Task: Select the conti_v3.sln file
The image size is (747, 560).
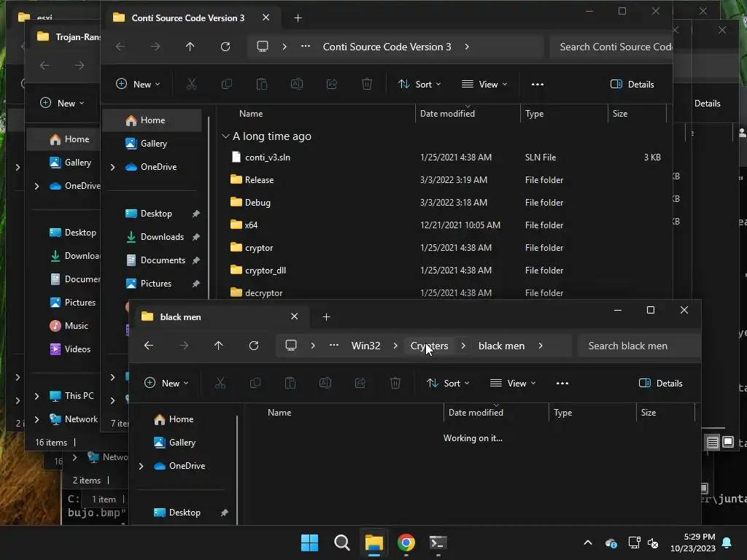Action: (x=267, y=157)
